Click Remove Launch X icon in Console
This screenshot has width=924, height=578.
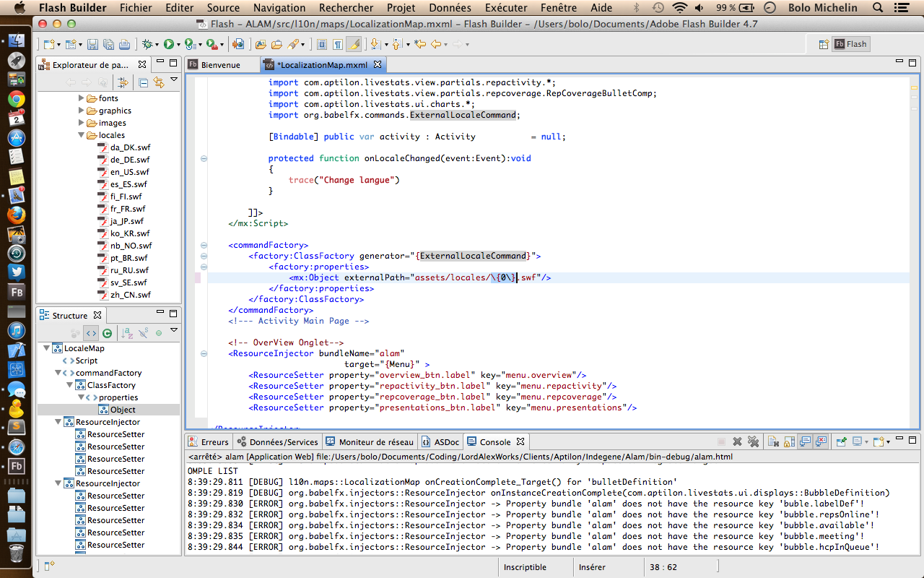pyautogui.click(x=737, y=441)
